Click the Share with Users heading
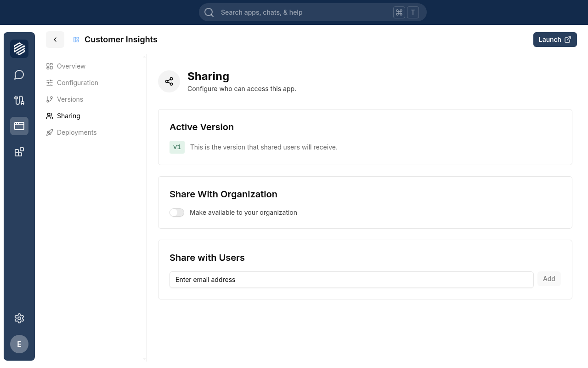Image resolution: width=588 pixels, height=368 pixels. tap(207, 258)
